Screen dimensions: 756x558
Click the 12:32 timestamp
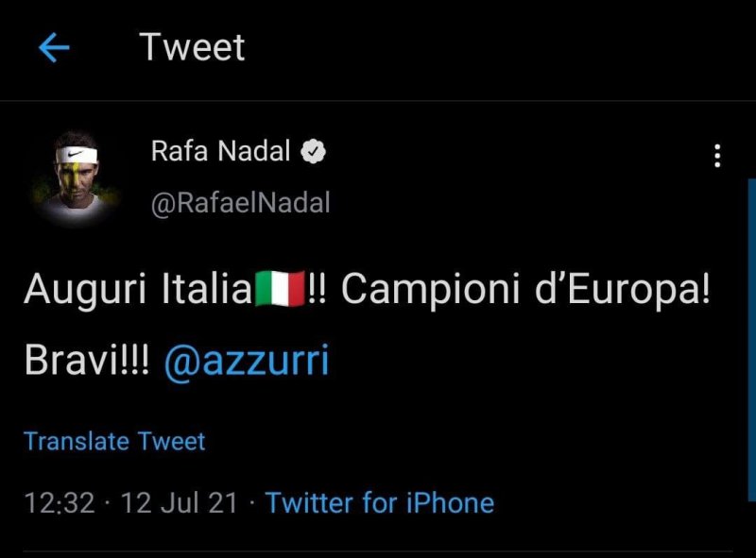tap(59, 502)
